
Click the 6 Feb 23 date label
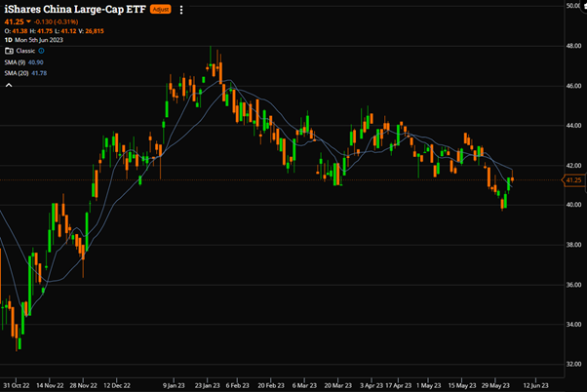tap(237, 385)
